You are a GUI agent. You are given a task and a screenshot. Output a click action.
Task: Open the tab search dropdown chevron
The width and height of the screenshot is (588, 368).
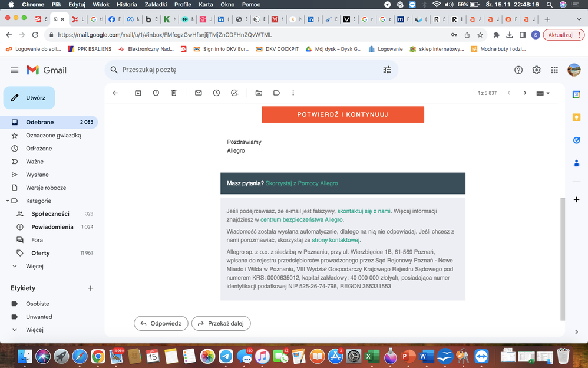579,19
